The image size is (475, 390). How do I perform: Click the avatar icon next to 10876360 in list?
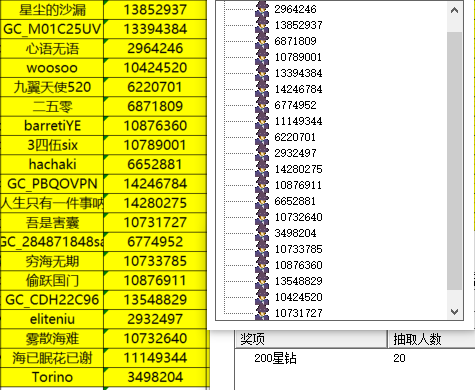pyautogui.click(x=262, y=265)
